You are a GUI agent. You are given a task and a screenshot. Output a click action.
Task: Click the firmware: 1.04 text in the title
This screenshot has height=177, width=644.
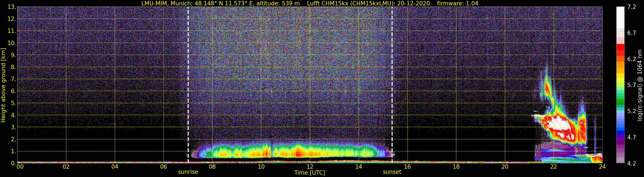[457, 3]
